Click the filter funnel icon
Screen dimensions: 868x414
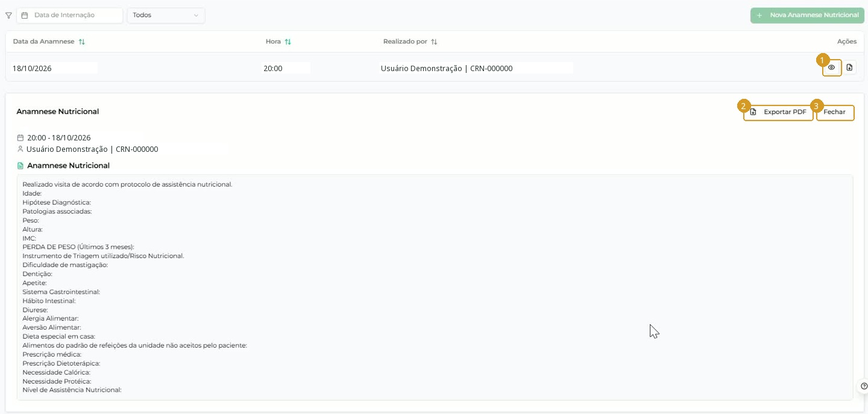click(x=8, y=16)
